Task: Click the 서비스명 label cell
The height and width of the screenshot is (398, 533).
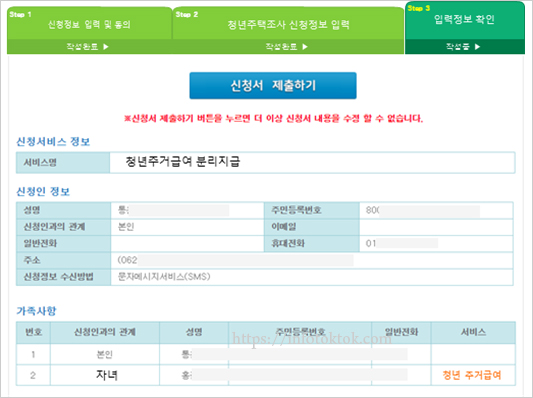Action: point(63,163)
